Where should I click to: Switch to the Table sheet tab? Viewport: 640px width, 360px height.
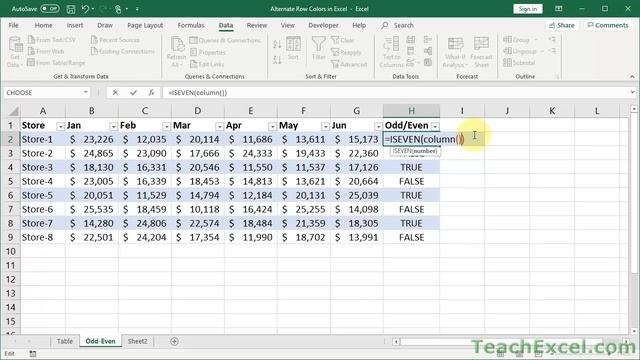(64, 341)
